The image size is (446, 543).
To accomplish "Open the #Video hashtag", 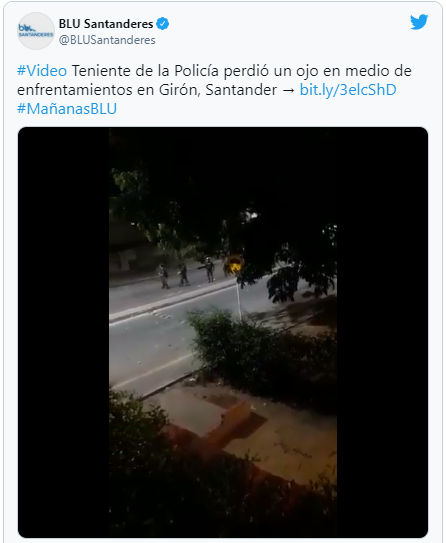I will coord(42,71).
